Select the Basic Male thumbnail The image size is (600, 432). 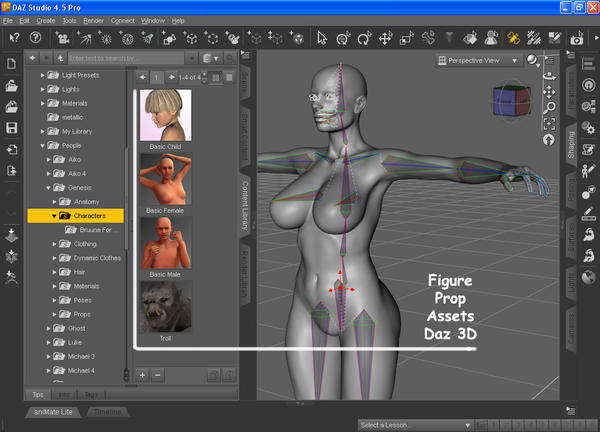165,243
